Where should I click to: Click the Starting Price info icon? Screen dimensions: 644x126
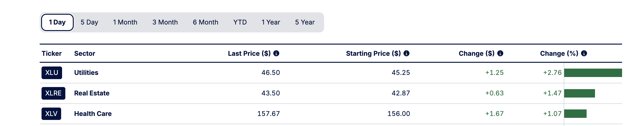tap(406, 53)
